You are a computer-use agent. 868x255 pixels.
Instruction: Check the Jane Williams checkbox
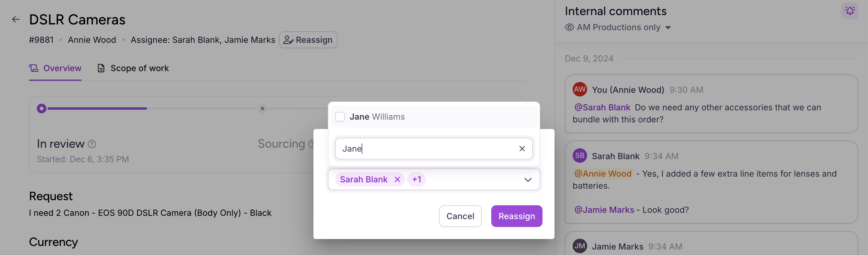340,117
